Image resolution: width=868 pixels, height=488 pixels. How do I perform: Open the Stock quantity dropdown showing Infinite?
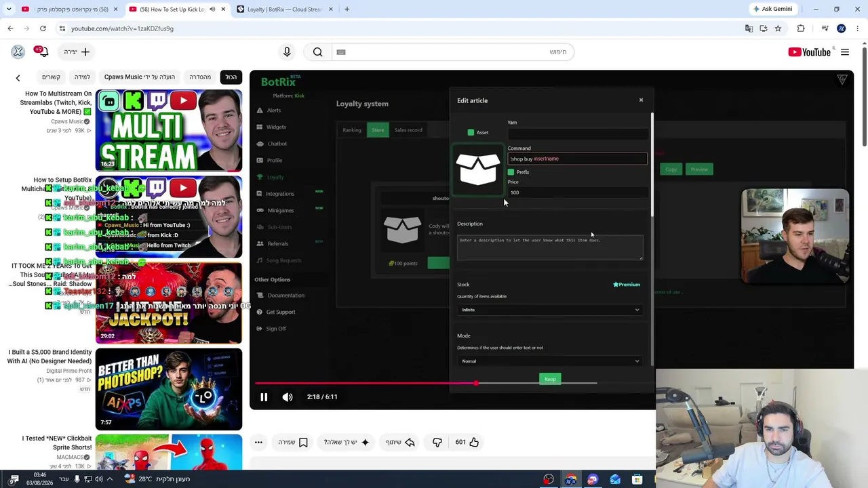549,310
